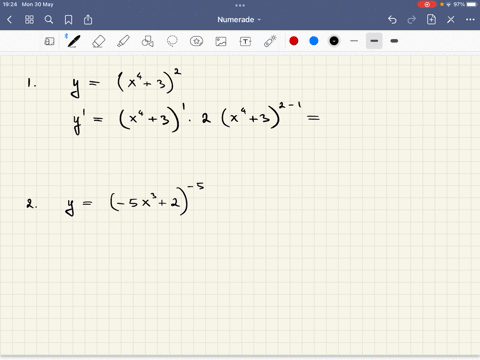Undo the last stroke
Viewport: 480px width, 360px height.
click(x=392, y=20)
